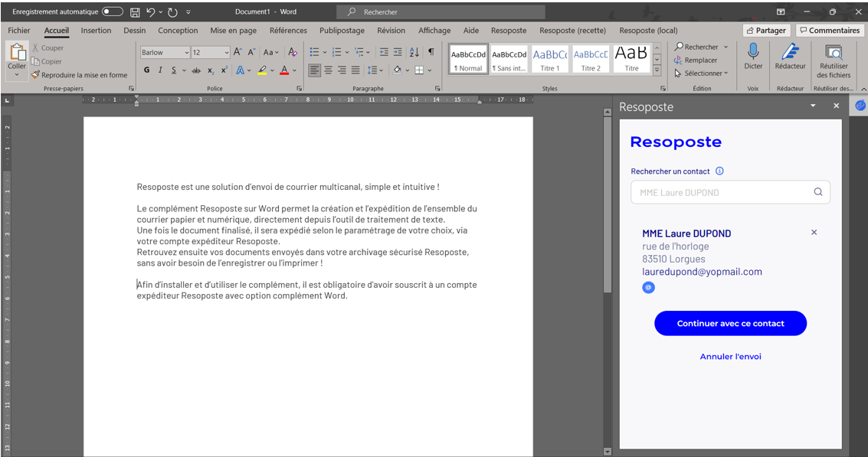Click the Partager button
The image size is (868, 457).
[766, 31]
